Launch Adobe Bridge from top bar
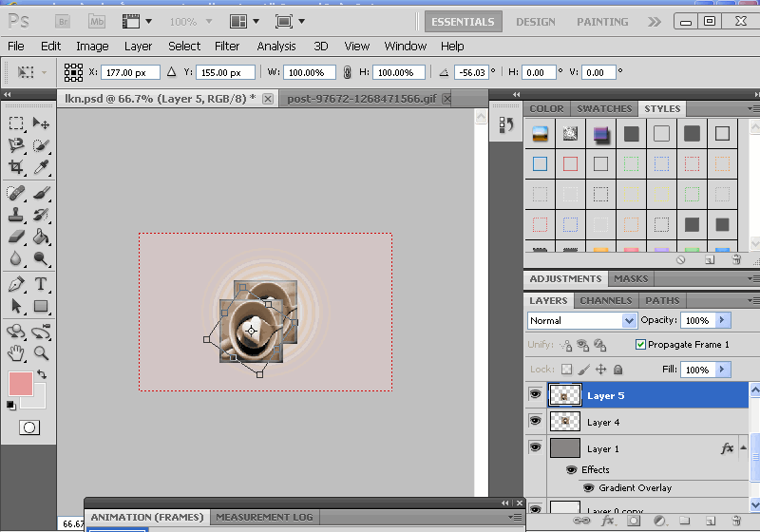The image size is (760, 532). tap(63, 21)
